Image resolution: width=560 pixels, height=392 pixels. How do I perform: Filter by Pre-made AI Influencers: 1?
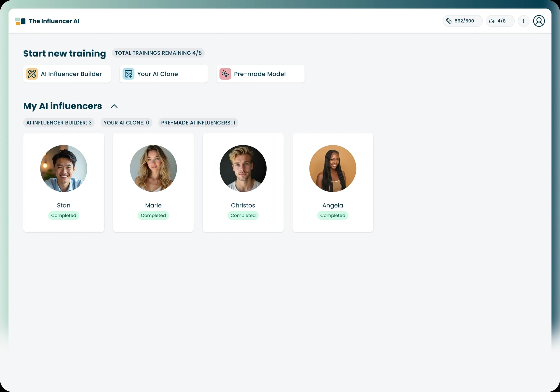198,123
